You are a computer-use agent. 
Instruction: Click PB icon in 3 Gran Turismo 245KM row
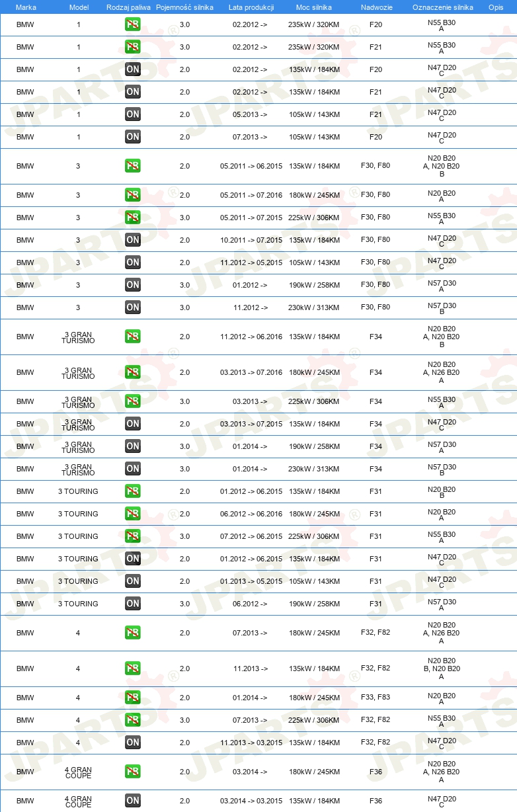point(133,372)
